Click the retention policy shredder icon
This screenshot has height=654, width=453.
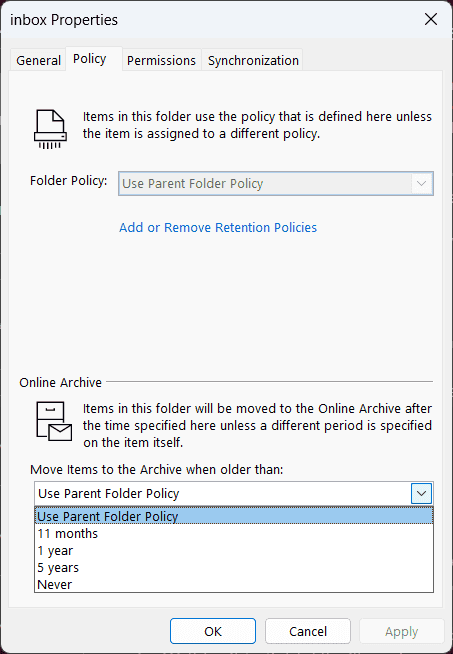50,129
